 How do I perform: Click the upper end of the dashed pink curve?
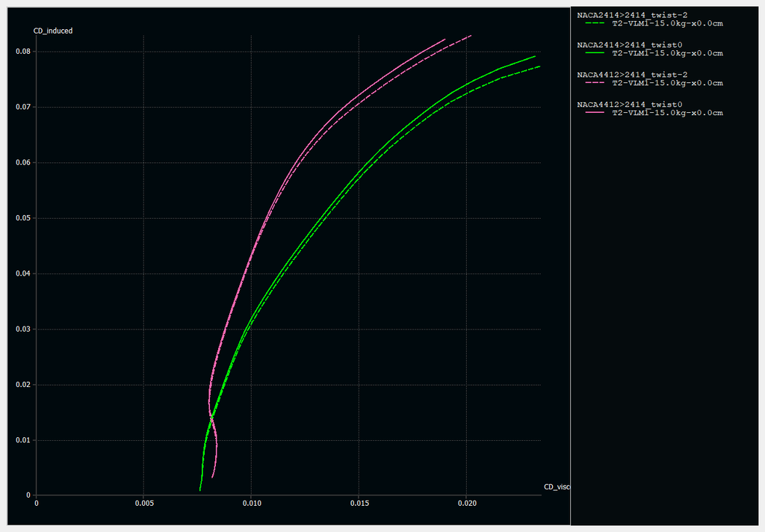(x=471, y=36)
